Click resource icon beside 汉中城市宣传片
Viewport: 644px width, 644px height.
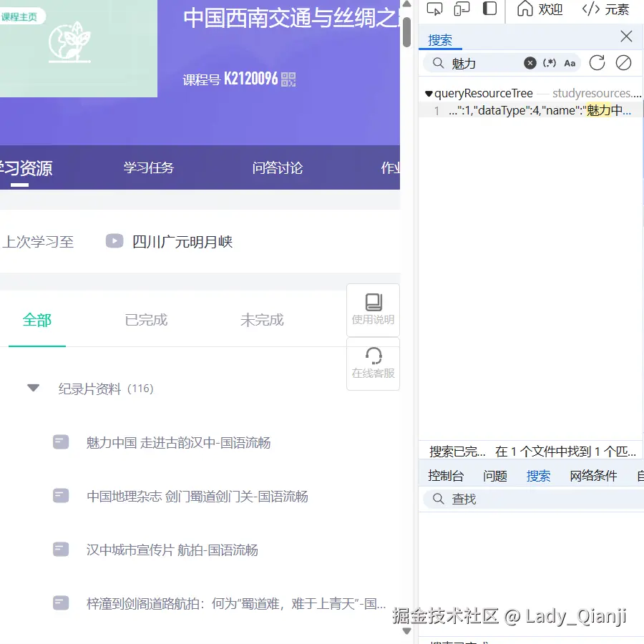click(61, 549)
